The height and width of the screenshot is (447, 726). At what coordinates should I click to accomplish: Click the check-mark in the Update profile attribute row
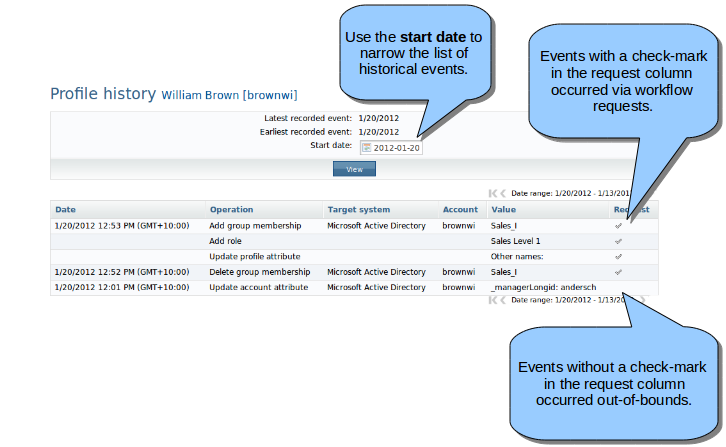[618, 256]
